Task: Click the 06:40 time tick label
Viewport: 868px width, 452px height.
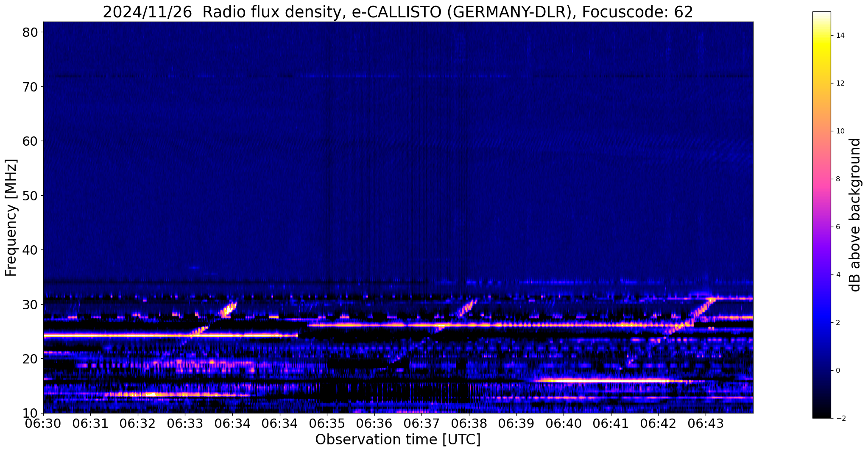Action: point(564,424)
